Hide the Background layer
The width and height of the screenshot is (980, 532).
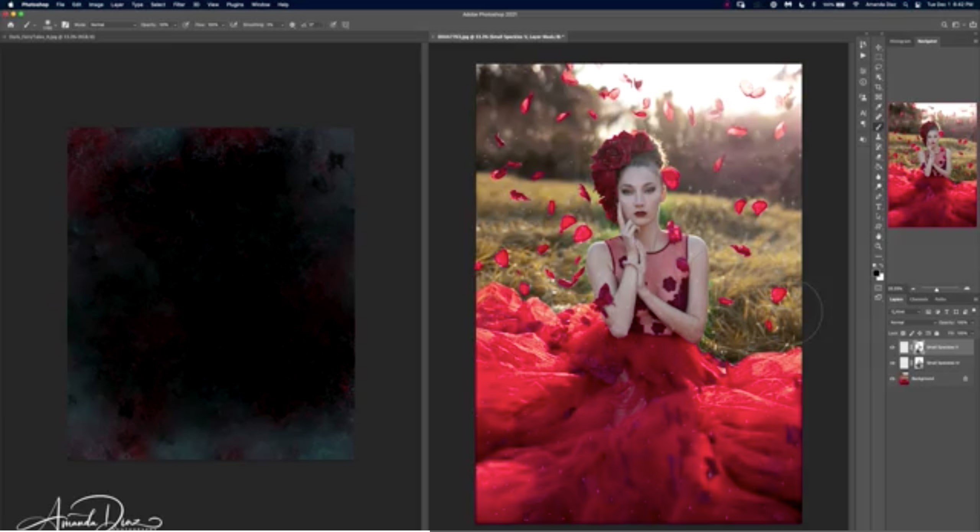click(892, 379)
